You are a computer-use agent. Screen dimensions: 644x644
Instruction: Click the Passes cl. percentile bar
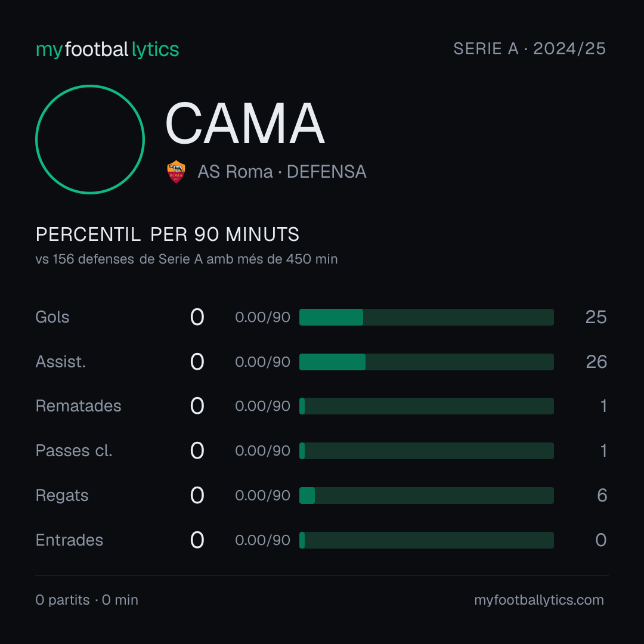tap(426, 451)
